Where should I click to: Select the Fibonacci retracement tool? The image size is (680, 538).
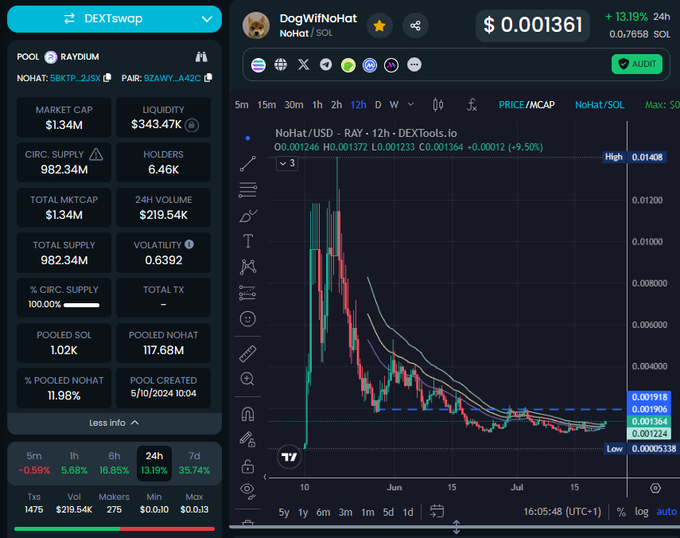click(248, 189)
